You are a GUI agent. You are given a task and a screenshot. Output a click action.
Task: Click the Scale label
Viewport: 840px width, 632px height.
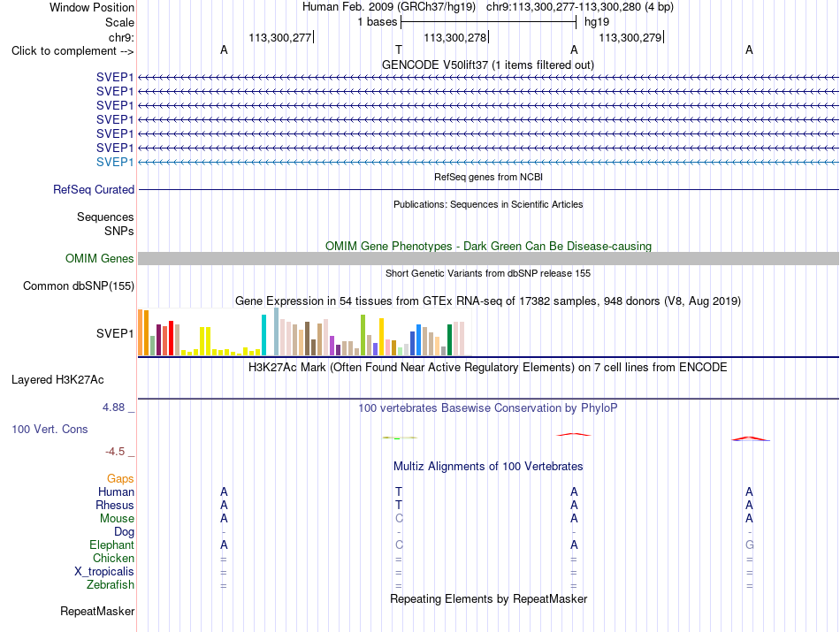[x=119, y=22]
